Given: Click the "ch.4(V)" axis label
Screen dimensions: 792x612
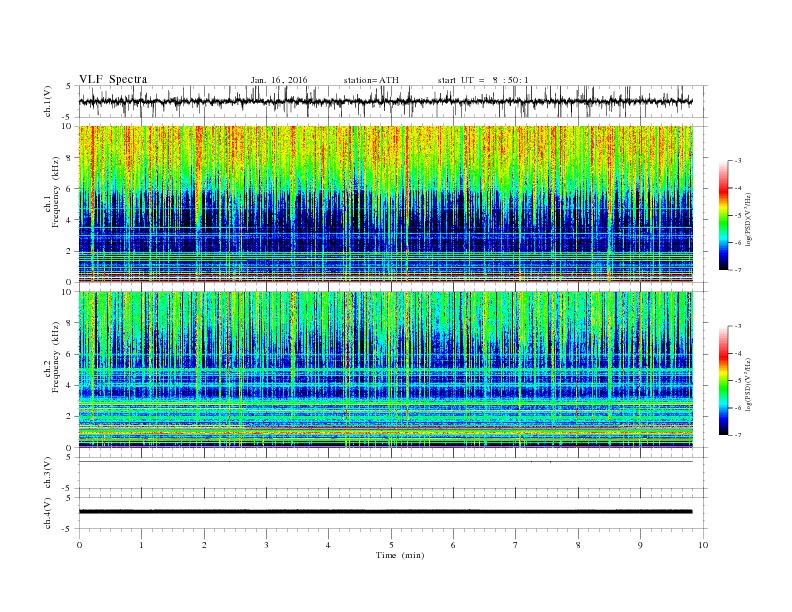Looking at the screenshot, I should [48, 513].
